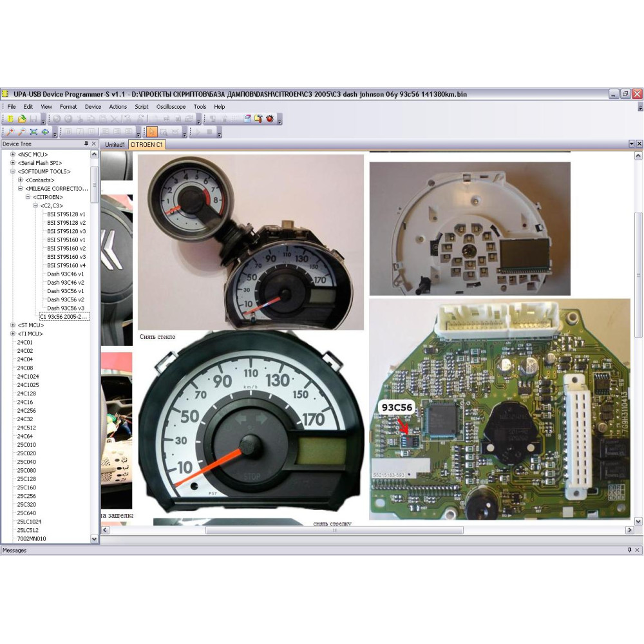Click the Copy toolbar icon
This screenshot has height=644, width=644.
click(91, 118)
